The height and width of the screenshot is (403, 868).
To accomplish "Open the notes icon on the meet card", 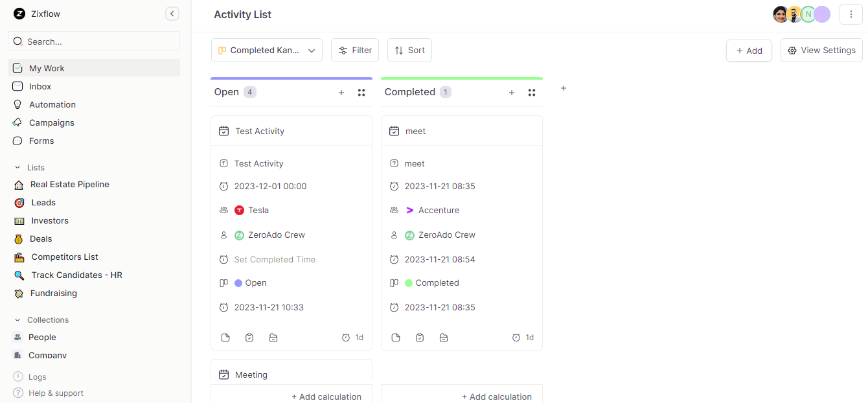I will (x=396, y=337).
